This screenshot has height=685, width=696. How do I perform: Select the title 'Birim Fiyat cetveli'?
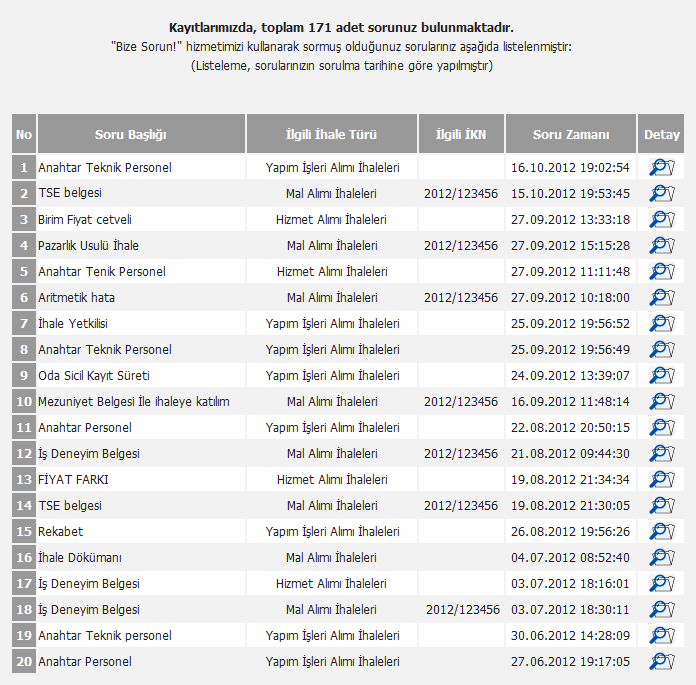pyautogui.click(x=85, y=219)
